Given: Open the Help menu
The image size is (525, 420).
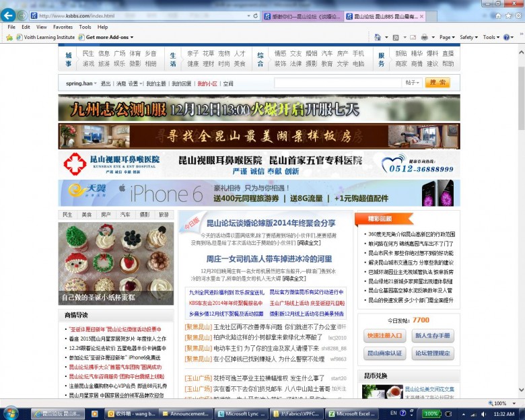Looking at the screenshot, I should pyautogui.click(x=102, y=27).
